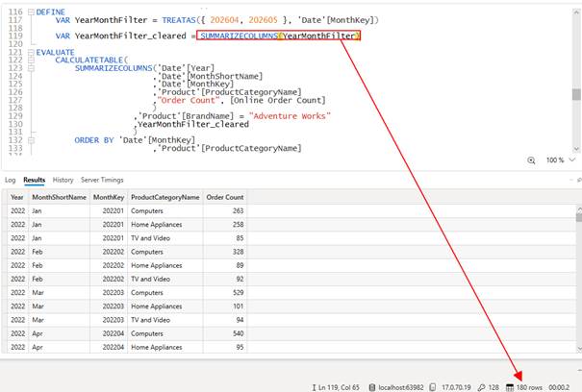The height and width of the screenshot is (392, 582).
Task: Select the Jan 'TV and Video' category cell
Action: click(x=165, y=238)
